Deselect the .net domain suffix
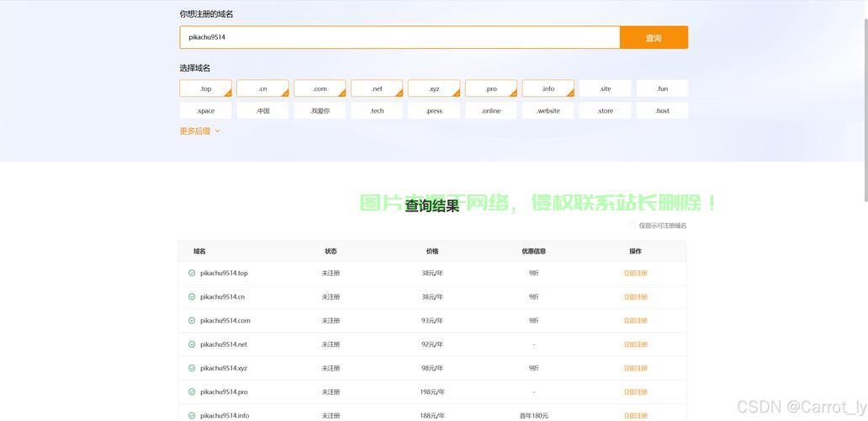 pyautogui.click(x=377, y=88)
